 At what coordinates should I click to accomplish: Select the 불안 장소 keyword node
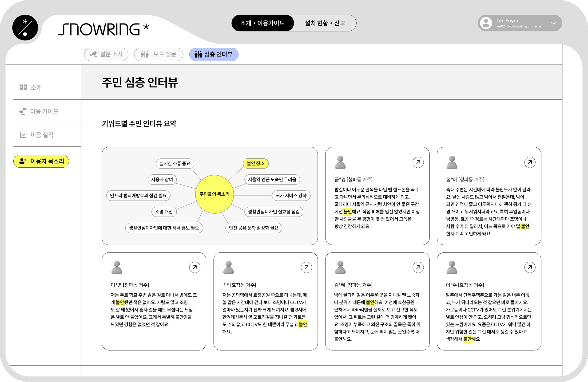(256, 163)
